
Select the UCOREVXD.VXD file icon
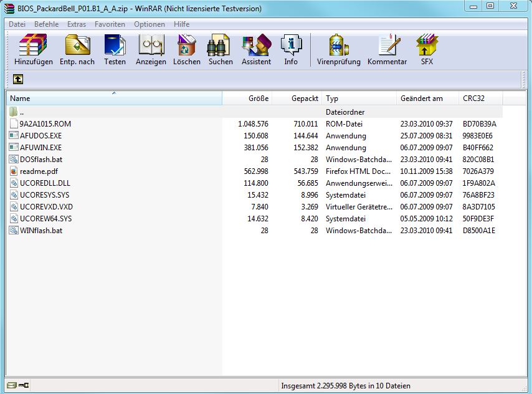pos(14,207)
